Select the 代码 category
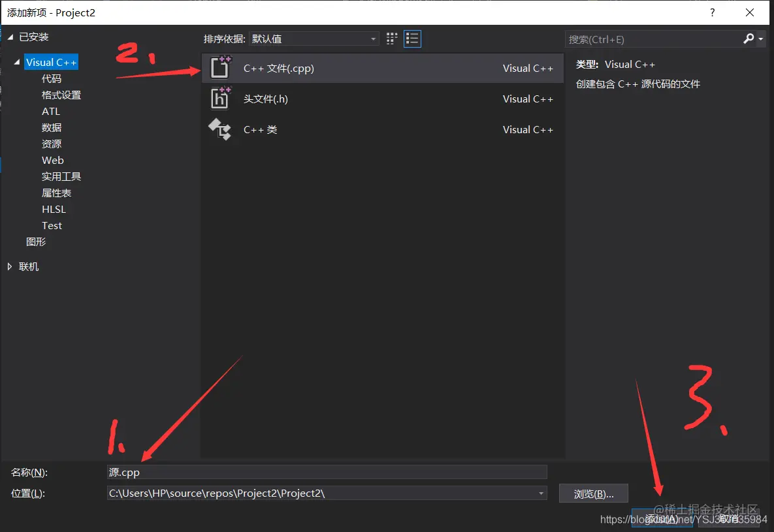This screenshot has width=774, height=532. 52,78
